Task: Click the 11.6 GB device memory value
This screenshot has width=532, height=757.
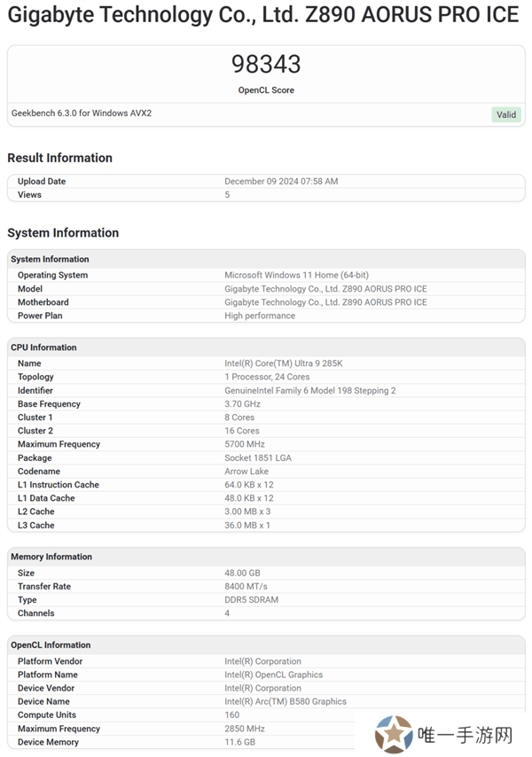Action: click(x=240, y=742)
